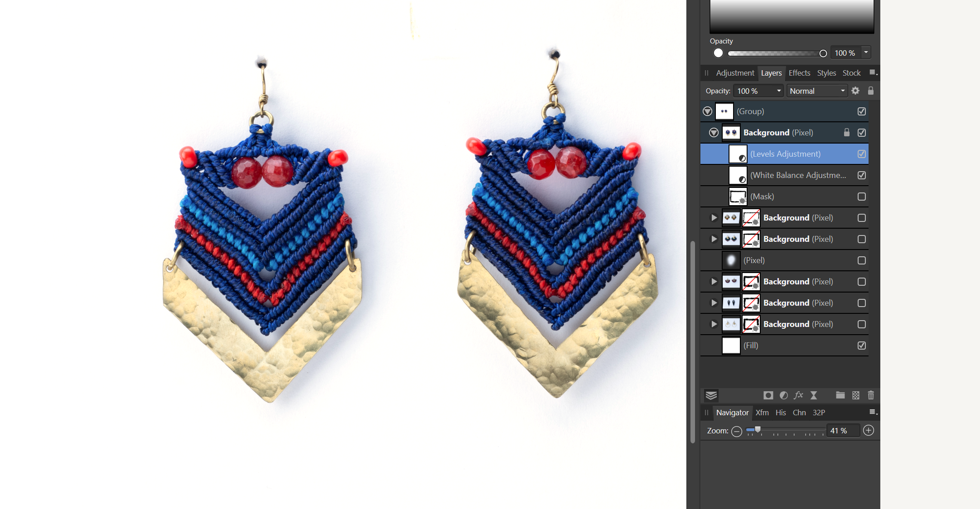The width and height of the screenshot is (980, 509).
Task: Open the Layers panel options menu icon
Action: [x=873, y=72]
